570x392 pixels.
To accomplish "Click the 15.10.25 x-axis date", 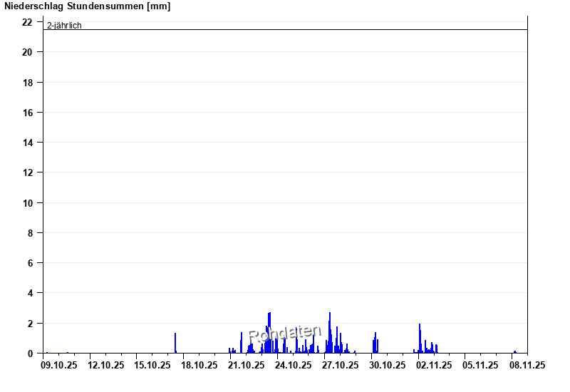I will (153, 365).
